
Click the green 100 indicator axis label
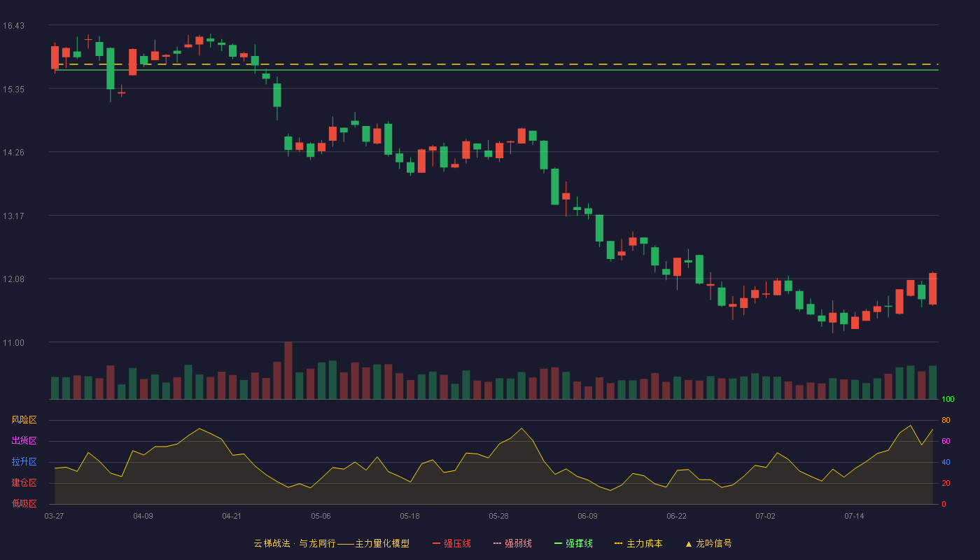coord(948,399)
